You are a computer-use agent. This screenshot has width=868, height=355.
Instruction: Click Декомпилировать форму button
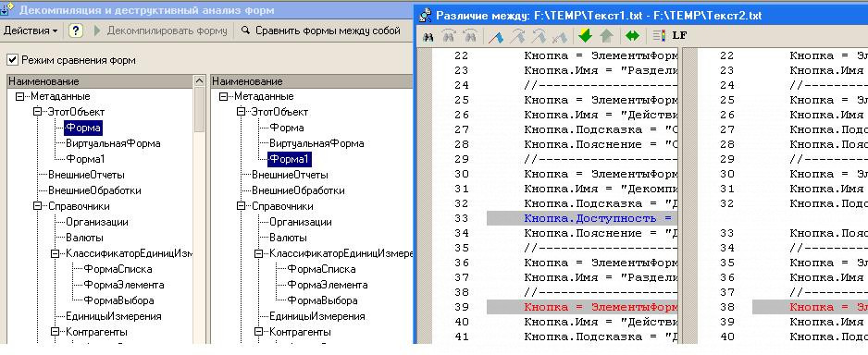(x=161, y=31)
